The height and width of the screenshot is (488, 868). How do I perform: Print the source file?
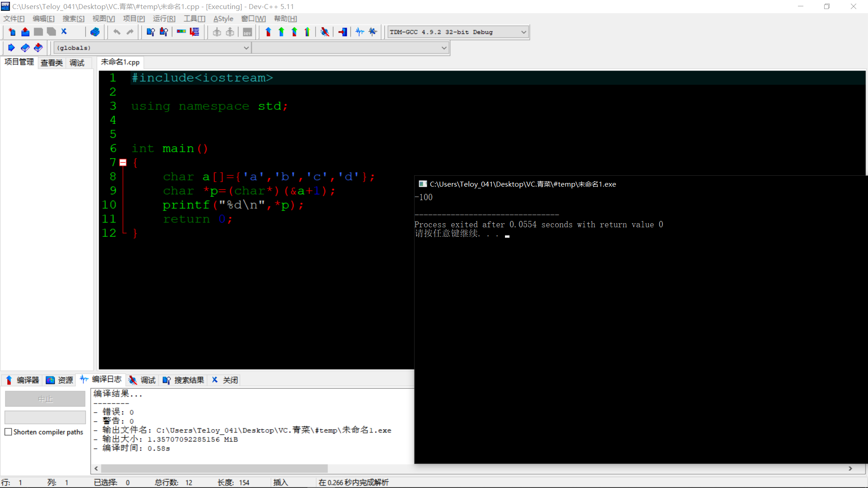[95, 32]
